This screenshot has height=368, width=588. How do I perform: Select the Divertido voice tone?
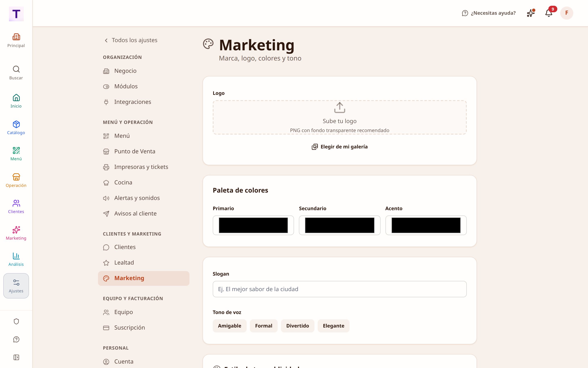pos(297,326)
